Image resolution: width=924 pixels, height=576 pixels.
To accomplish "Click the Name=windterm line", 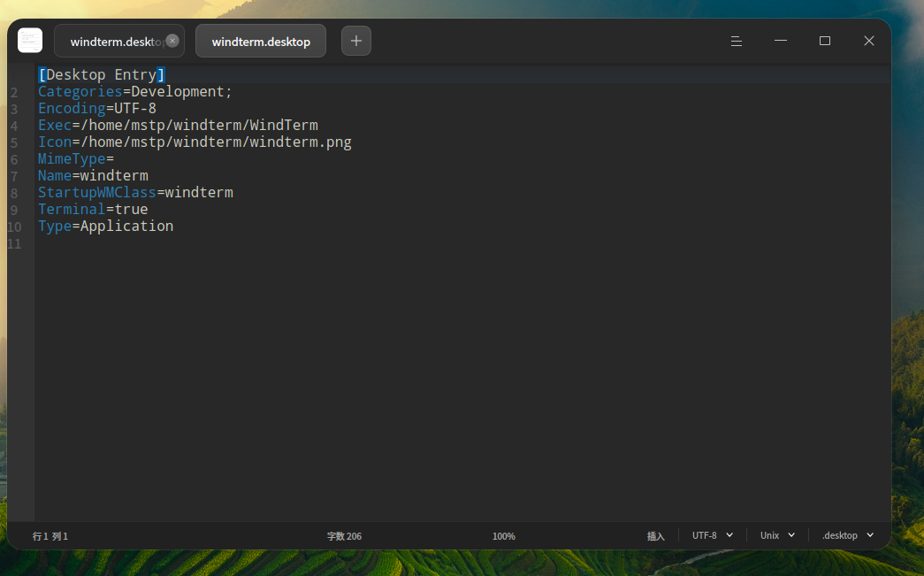I will 93,176.
